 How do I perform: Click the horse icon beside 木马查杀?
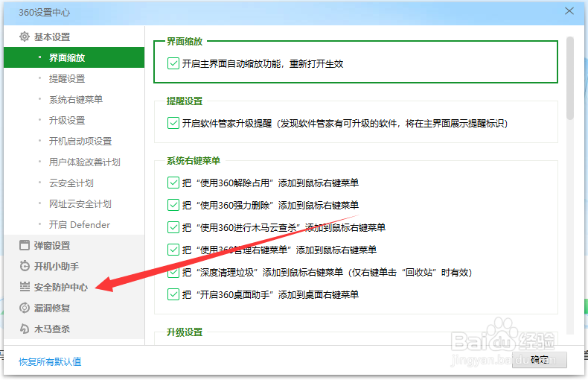click(25, 329)
